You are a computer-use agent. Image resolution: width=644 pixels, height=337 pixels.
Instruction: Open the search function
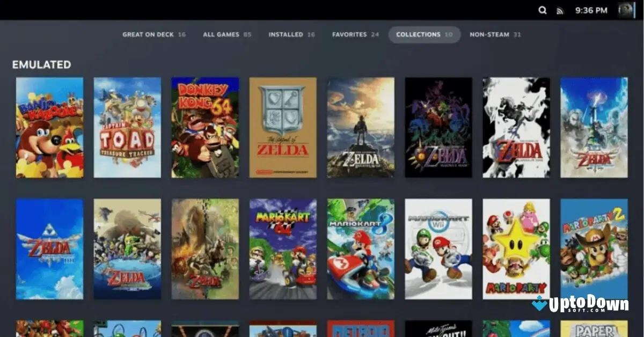click(543, 10)
